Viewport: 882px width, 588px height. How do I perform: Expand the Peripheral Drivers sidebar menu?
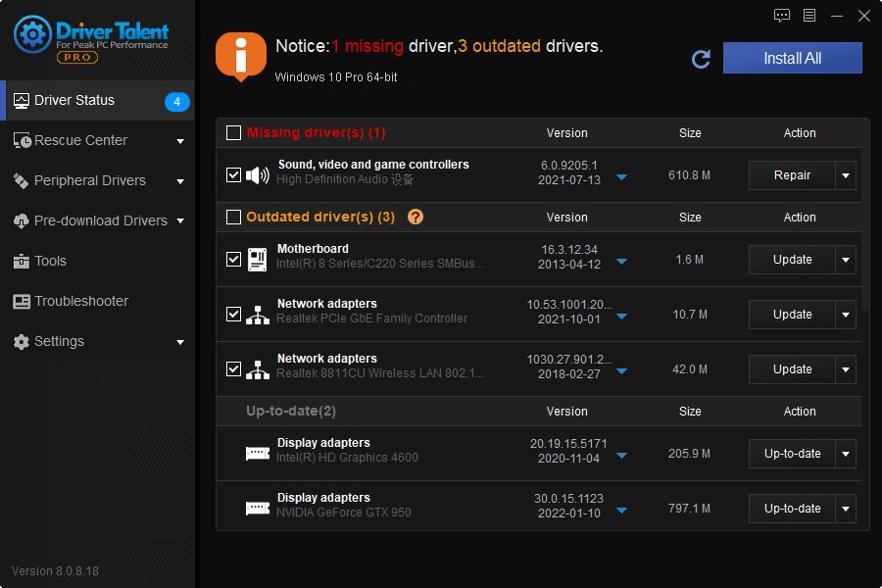(x=180, y=181)
